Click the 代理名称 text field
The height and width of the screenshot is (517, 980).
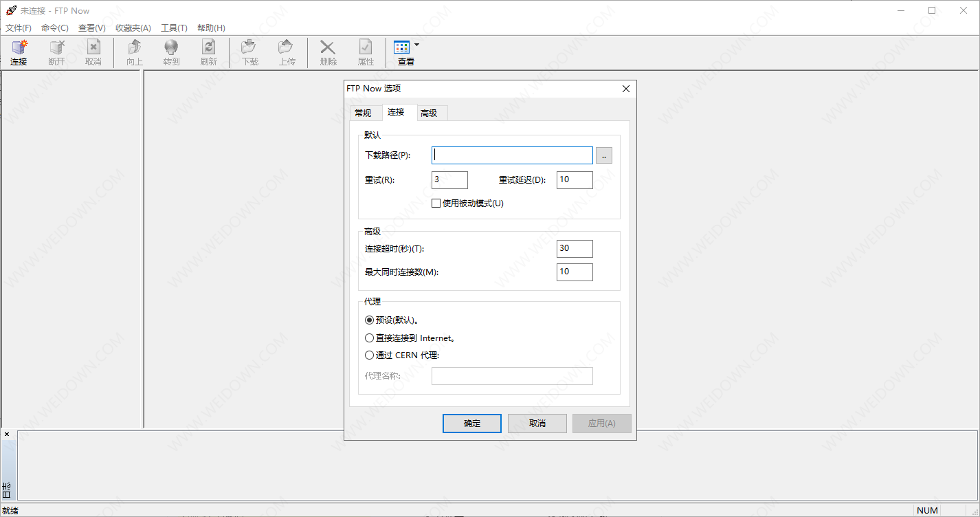(x=512, y=376)
